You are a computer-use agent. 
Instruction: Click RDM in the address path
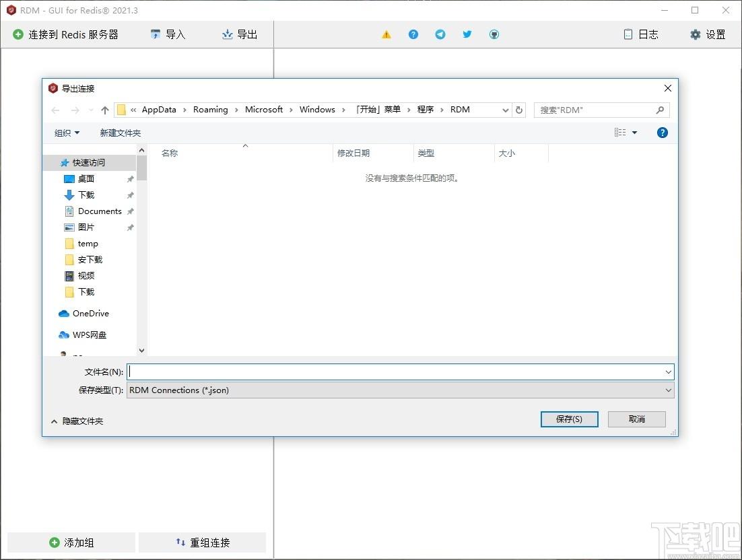[460, 110]
